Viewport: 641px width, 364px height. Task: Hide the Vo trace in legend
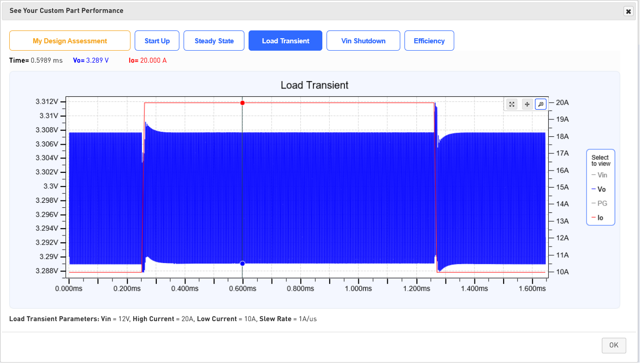[x=599, y=189]
